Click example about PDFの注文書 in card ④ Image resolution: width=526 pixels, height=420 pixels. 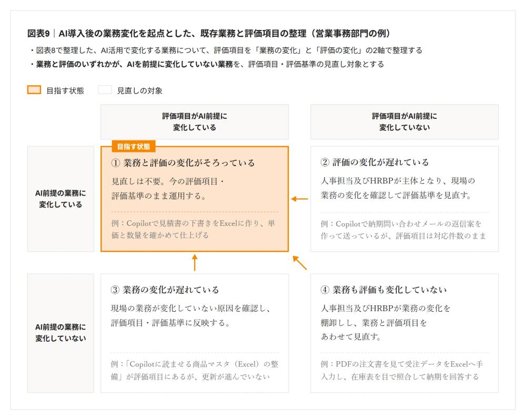click(x=402, y=370)
